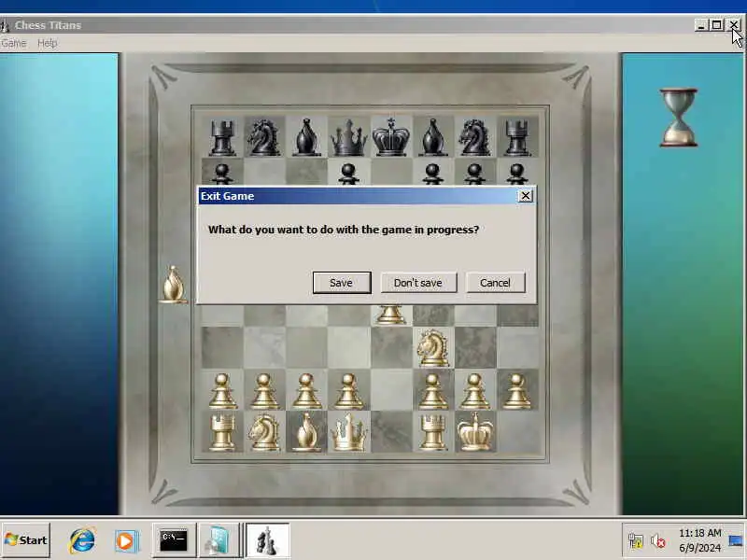Viewport: 747px width, 560px height.
Task: Select the black rook in the left corner
Action: (x=222, y=137)
